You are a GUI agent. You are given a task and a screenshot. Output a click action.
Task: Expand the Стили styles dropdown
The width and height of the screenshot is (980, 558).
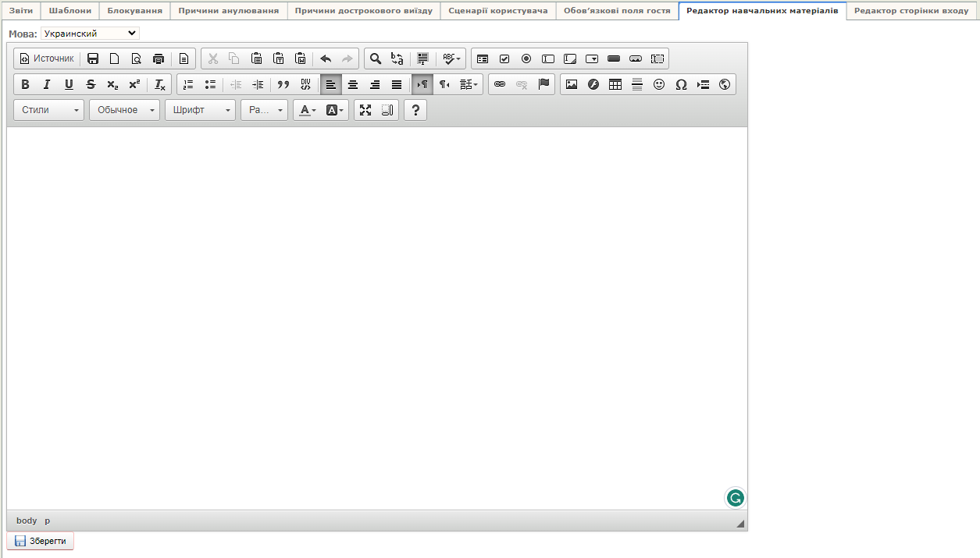(x=49, y=110)
